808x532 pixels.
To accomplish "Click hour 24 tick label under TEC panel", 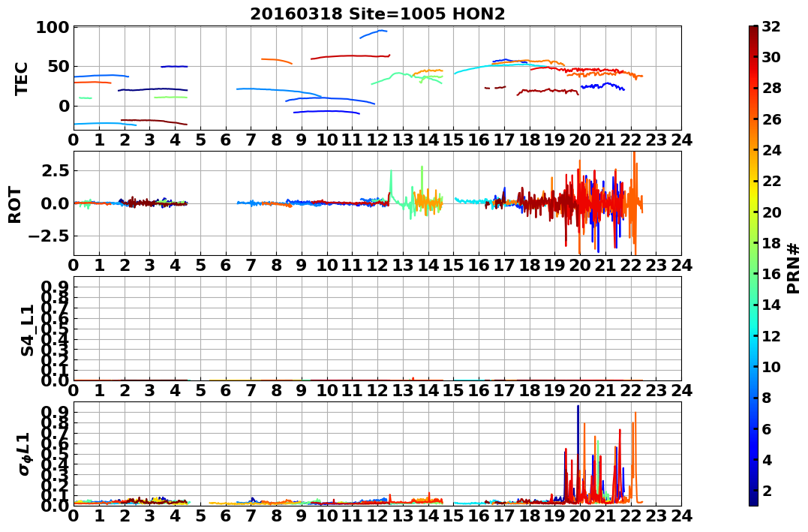I will point(681,140).
